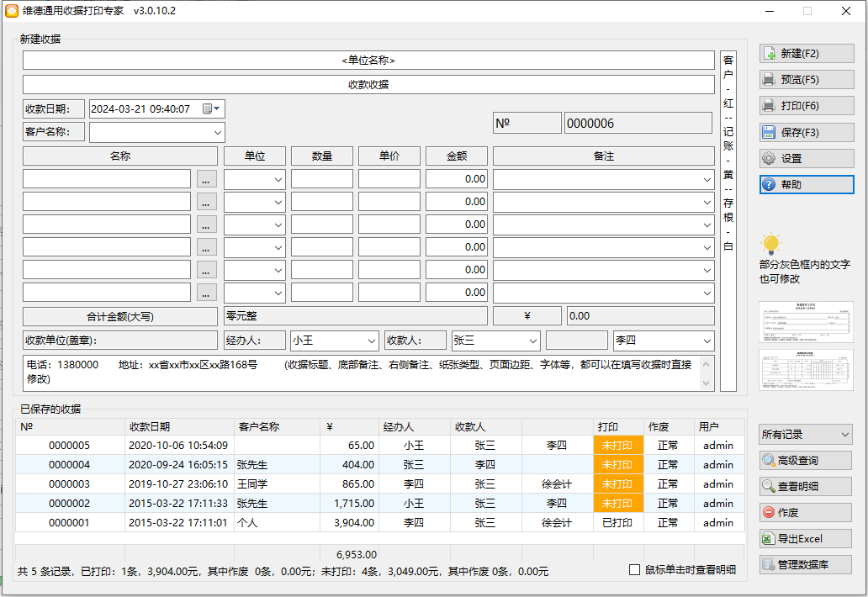Click the 客户名称 column header

click(258, 426)
